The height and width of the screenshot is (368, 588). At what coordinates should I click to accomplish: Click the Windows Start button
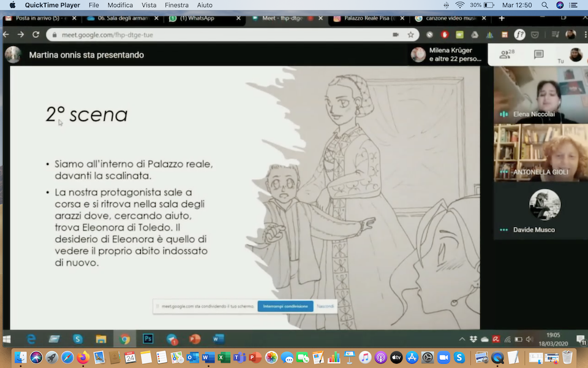point(9,339)
